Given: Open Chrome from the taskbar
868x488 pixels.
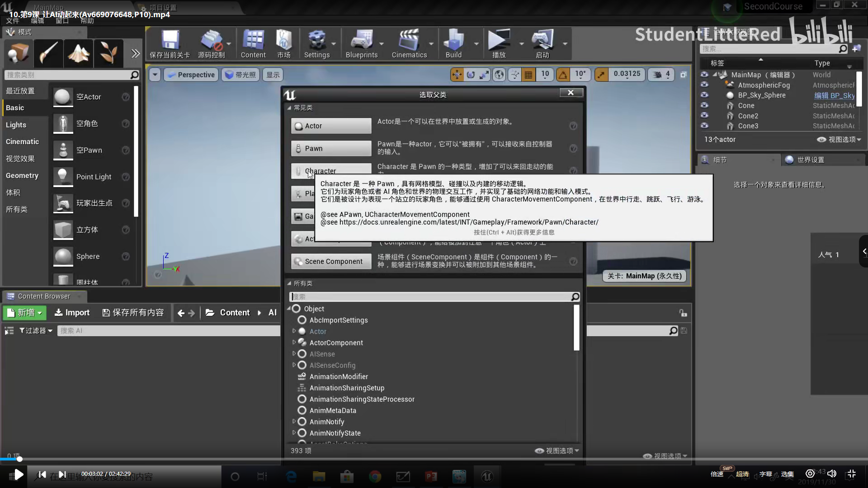Looking at the screenshot, I should click(x=375, y=476).
